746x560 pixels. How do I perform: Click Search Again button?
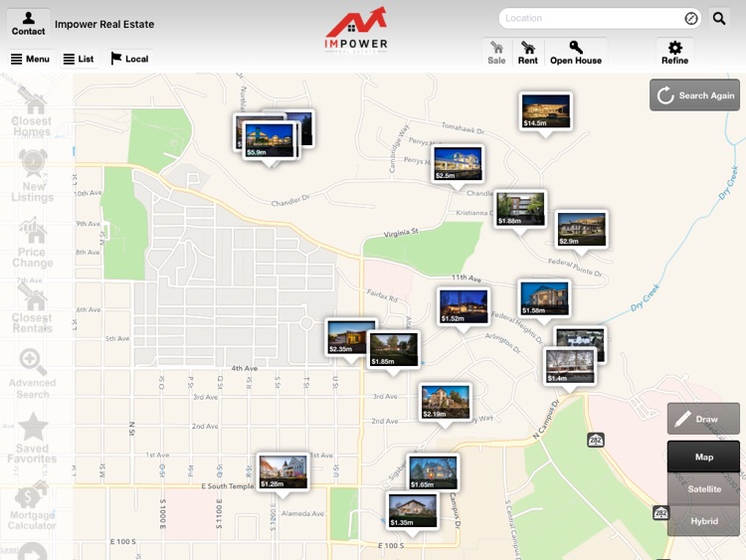pos(694,95)
